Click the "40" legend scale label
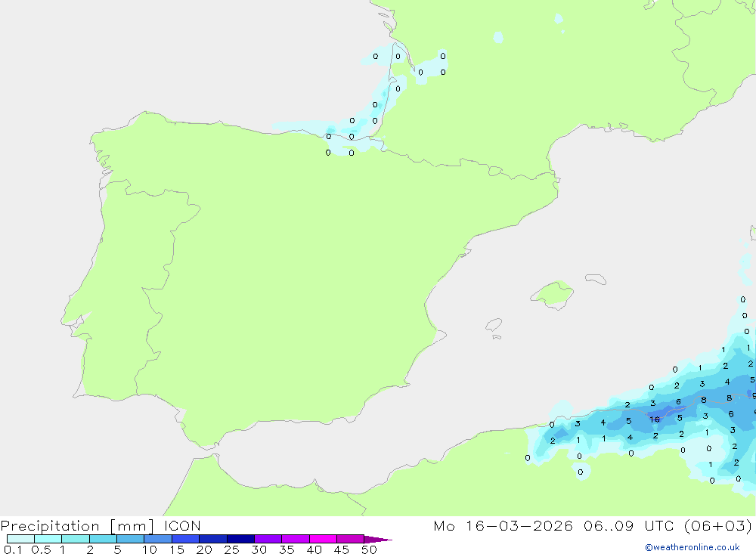756x554 pixels. click(314, 549)
